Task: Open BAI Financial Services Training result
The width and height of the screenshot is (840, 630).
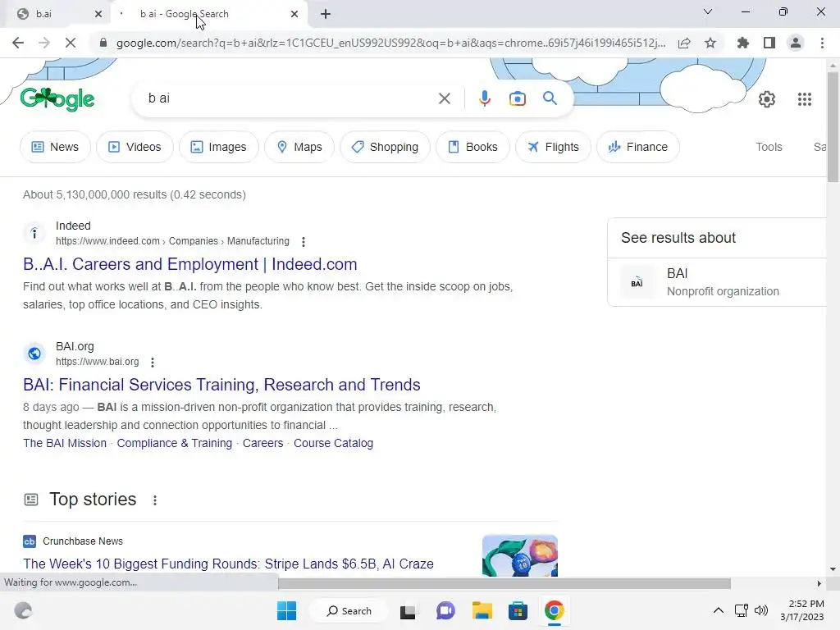Action: 221,385
